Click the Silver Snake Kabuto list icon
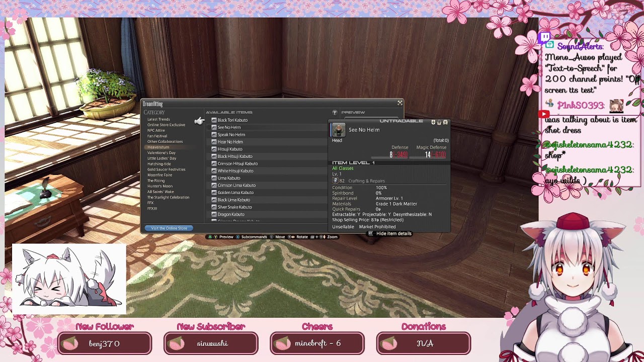The image size is (644, 362). pos(214,207)
